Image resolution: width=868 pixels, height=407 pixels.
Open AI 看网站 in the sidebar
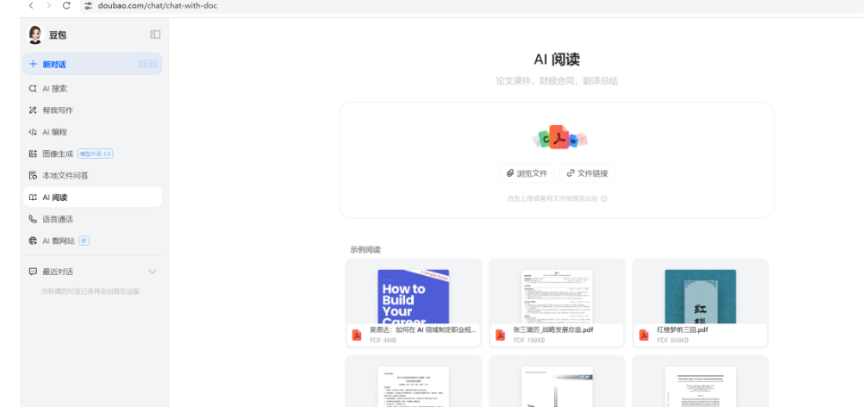(92, 241)
